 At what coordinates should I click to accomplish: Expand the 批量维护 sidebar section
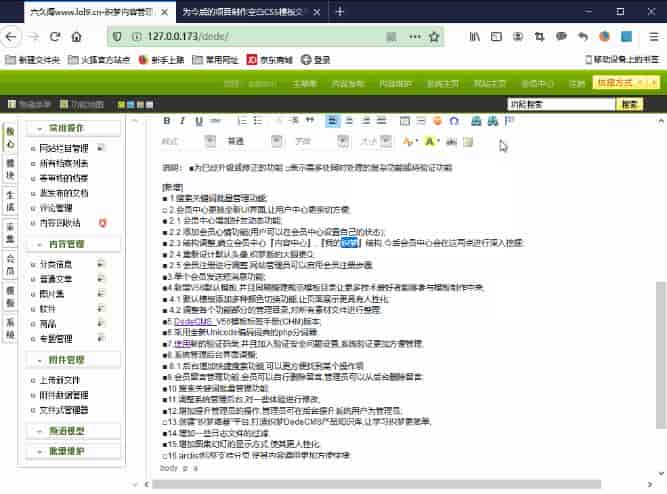37,452
